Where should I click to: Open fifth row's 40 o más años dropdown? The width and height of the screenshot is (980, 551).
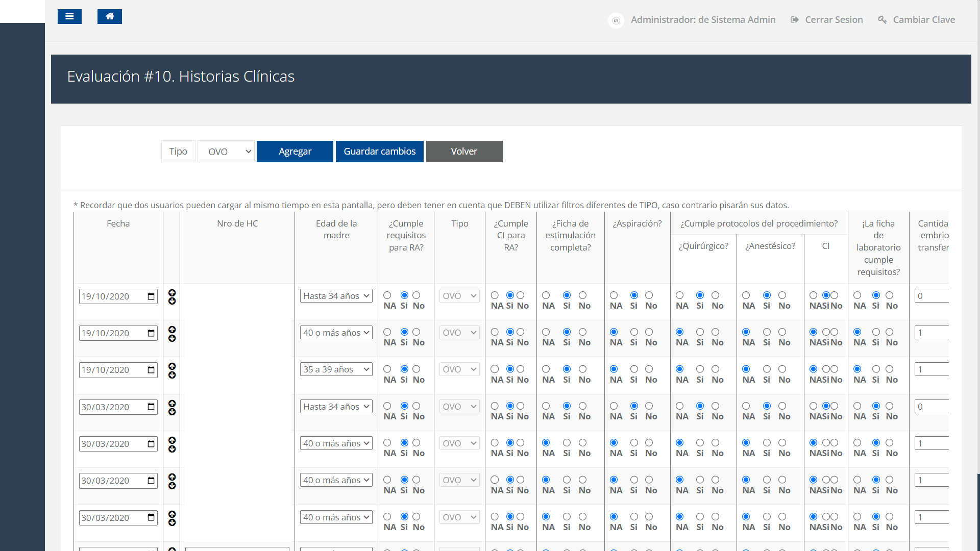pos(336,443)
